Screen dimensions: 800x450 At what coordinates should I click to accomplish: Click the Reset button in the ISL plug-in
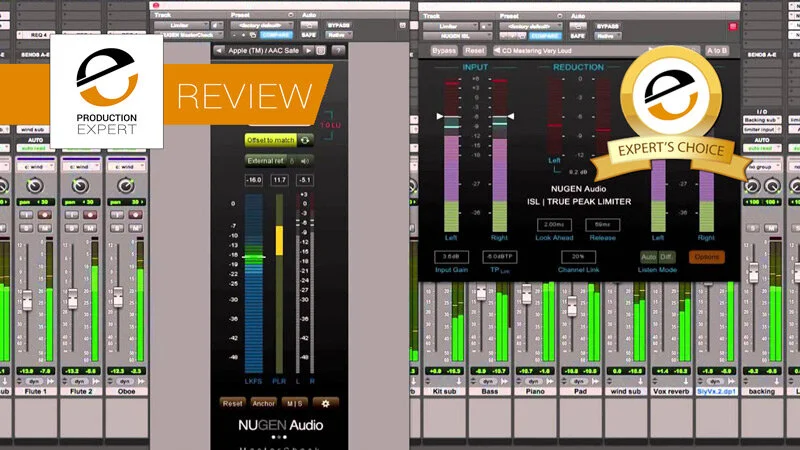click(474, 51)
